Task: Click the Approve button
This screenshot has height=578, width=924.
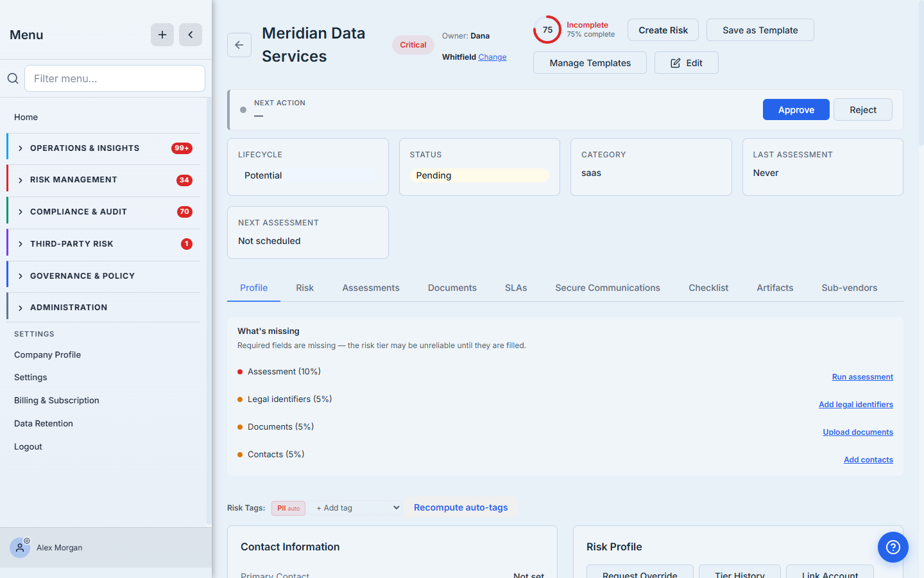Action: click(x=796, y=110)
